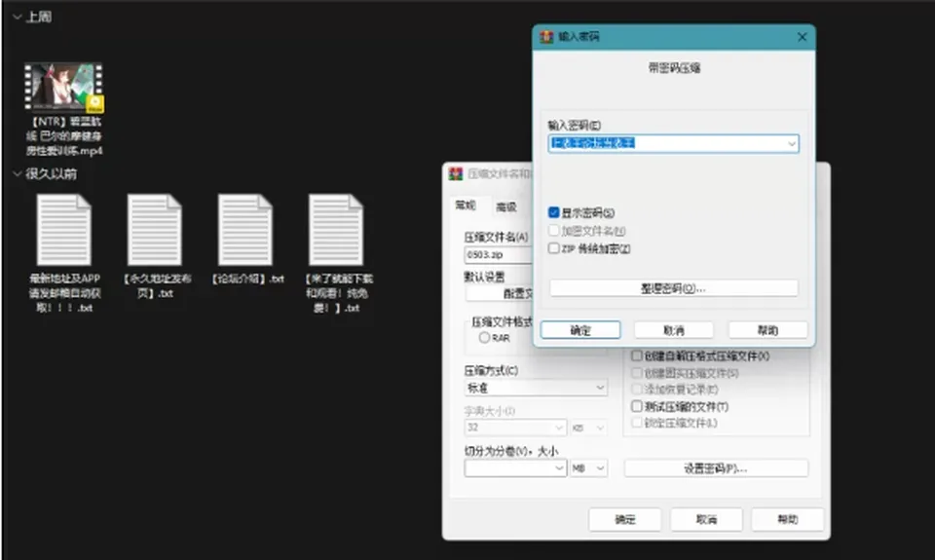Screen dimensions: 935x560
Task: Open the 压缩方式 dropdown showing 标准
Action: pyautogui.click(x=536, y=388)
